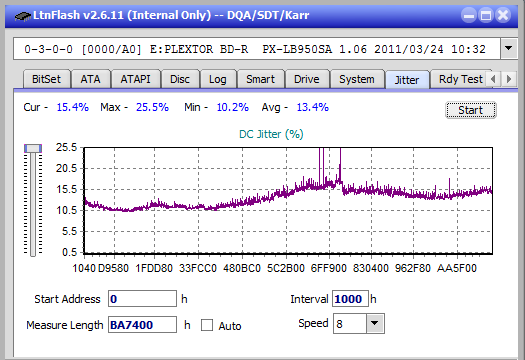Select the PLEXTOR BD-R drive entry field

[257, 49]
